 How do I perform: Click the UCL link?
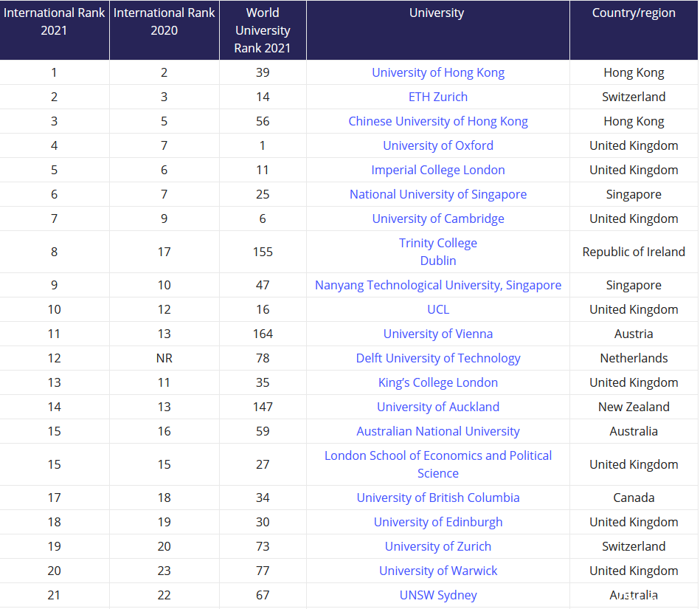438,309
